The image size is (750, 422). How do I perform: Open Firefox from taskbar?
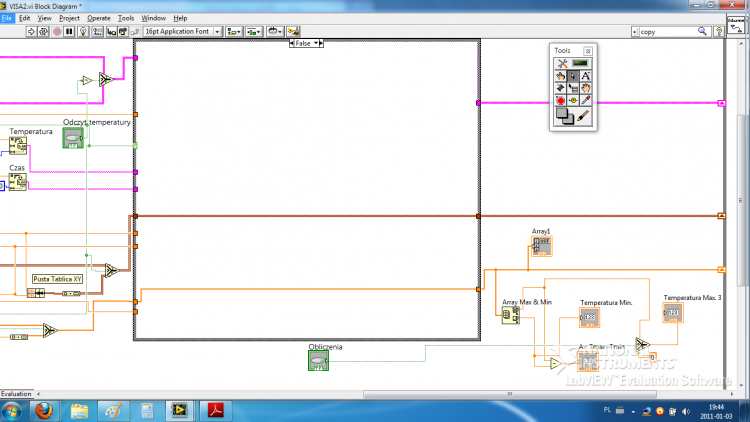coord(44,411)
